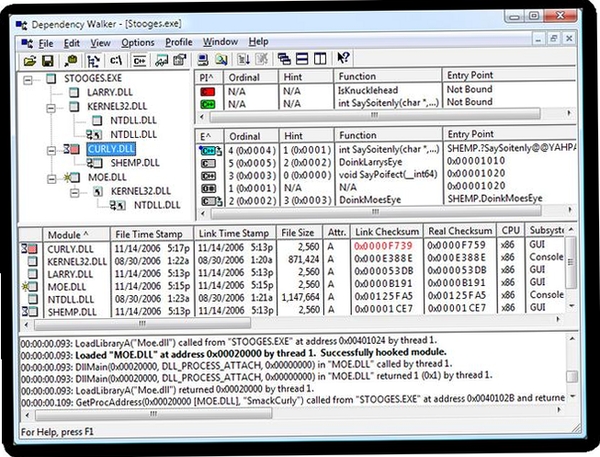Select the void SayPoifect(__int64) export
Image resolution: width=600 pixels, height=457 pixels.
[x=388, y=175]
